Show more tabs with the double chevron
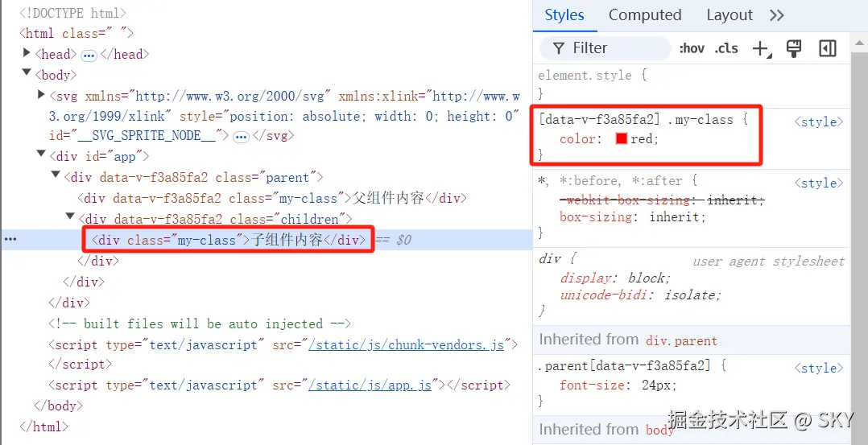 (x=777, y=15)
